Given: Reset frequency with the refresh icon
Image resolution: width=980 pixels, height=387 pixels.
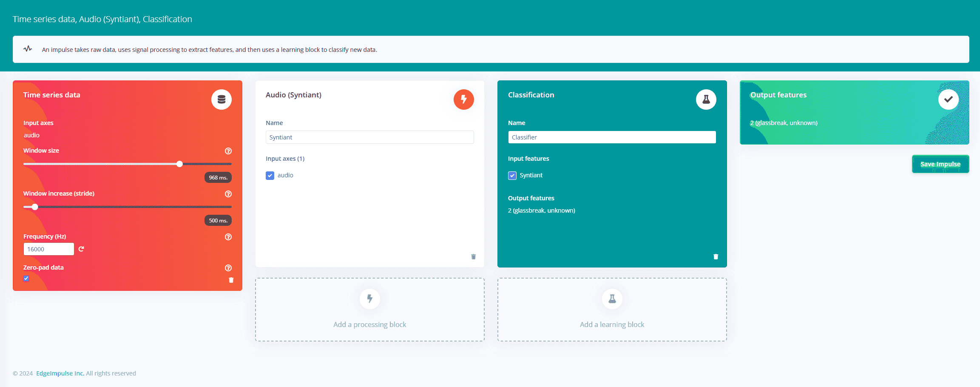Looking at the screenshot, I should [x=81, y=249].
